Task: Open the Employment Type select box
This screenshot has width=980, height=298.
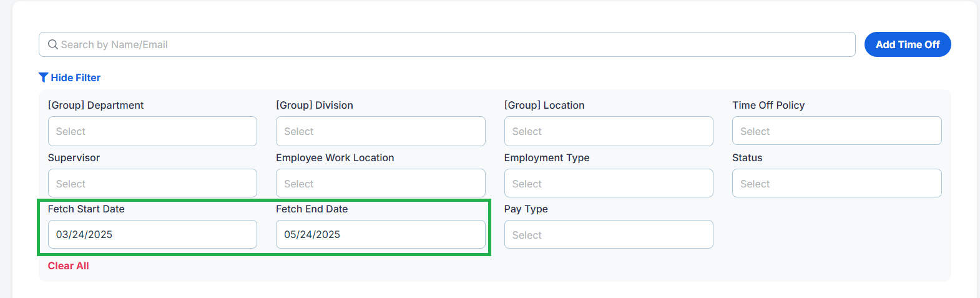Action: [608, 184]
